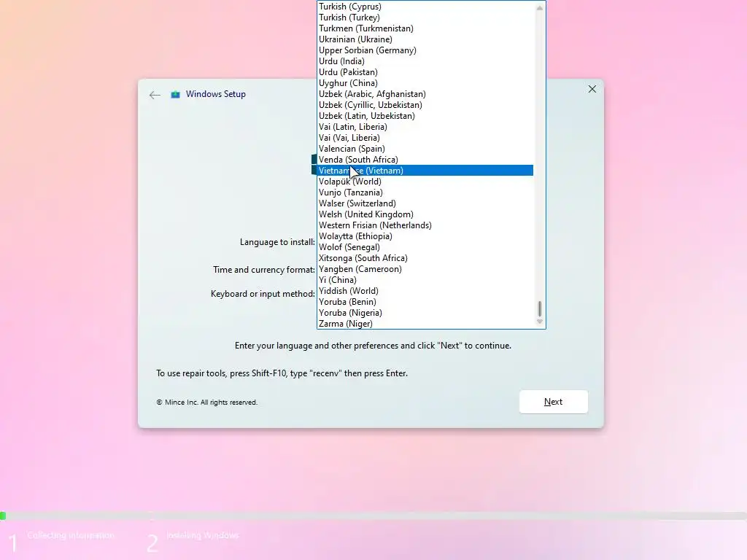Choose Uyghur (China)

click(425, 83)
